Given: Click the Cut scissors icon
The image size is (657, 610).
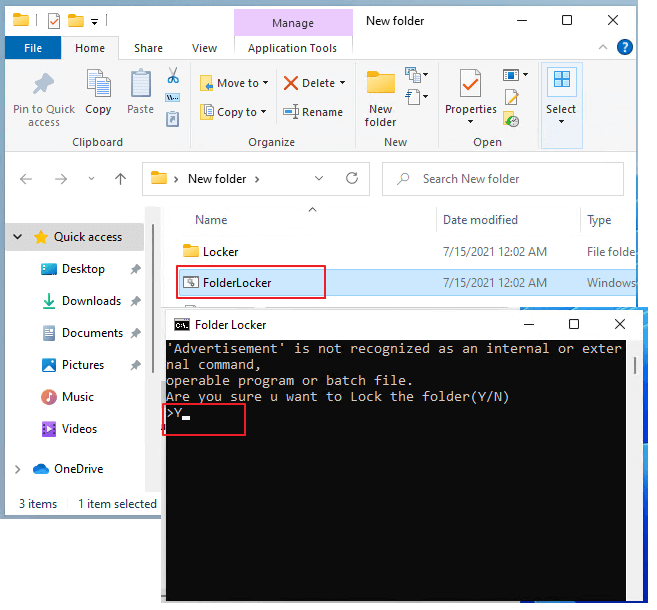Looking at the screenshot, I should 172,76.
